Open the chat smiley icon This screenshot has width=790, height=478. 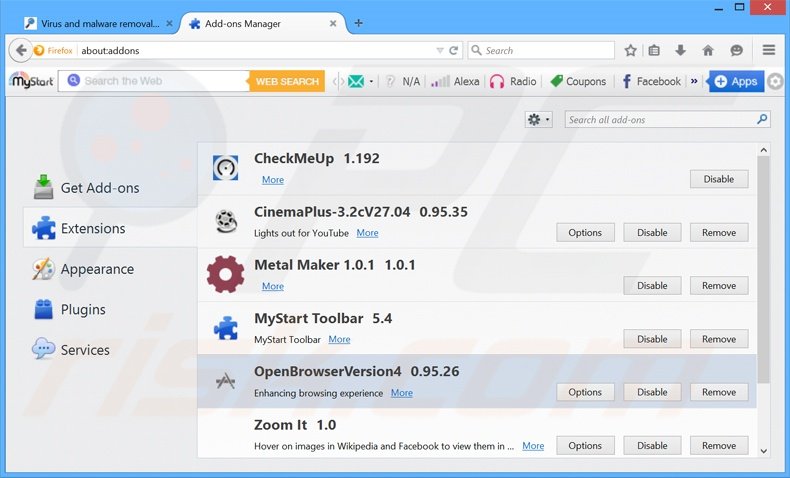tap(737, 50)
